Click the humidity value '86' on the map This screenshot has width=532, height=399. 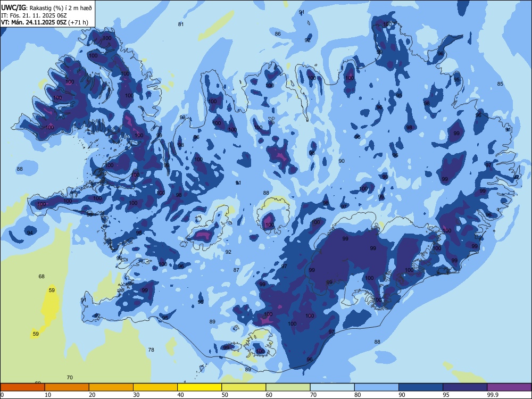click(x=278, y=34)
